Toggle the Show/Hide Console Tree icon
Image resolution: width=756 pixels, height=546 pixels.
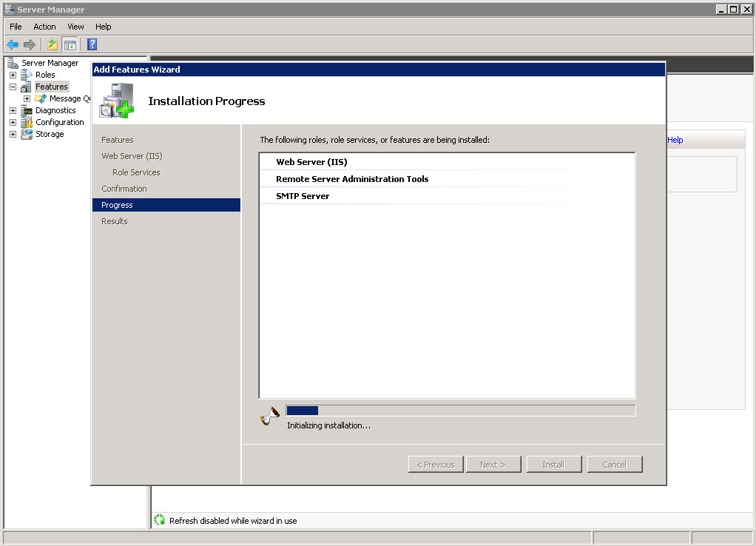point(70,45)
